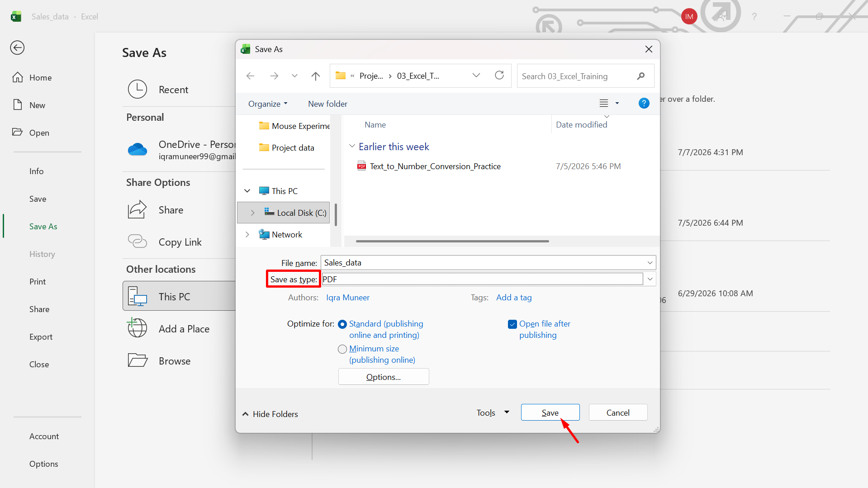Click the File name input field
The height and width of the screenshot is (488, 868).
[483, 262]
